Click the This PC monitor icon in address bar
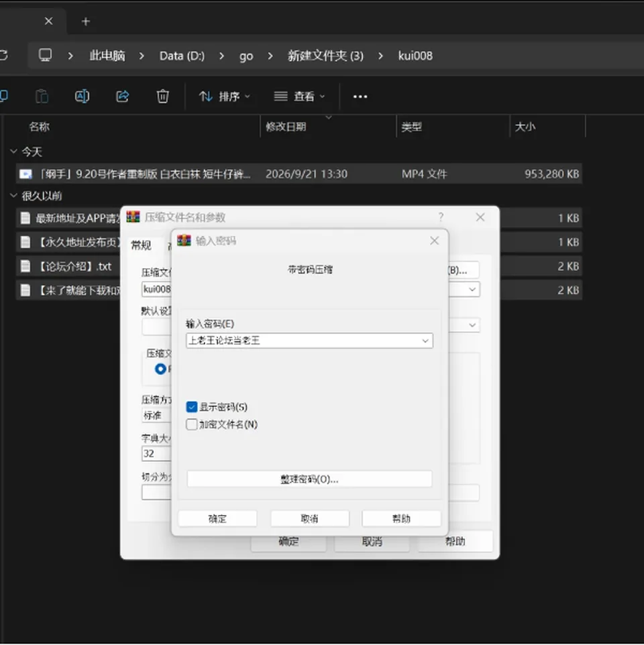The width and height of the screenshot is (644, 645). pyautogui.click(x=45, y=55)
